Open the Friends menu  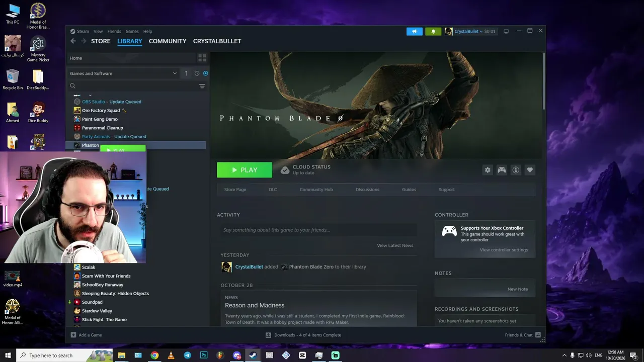tap(114, 31)
